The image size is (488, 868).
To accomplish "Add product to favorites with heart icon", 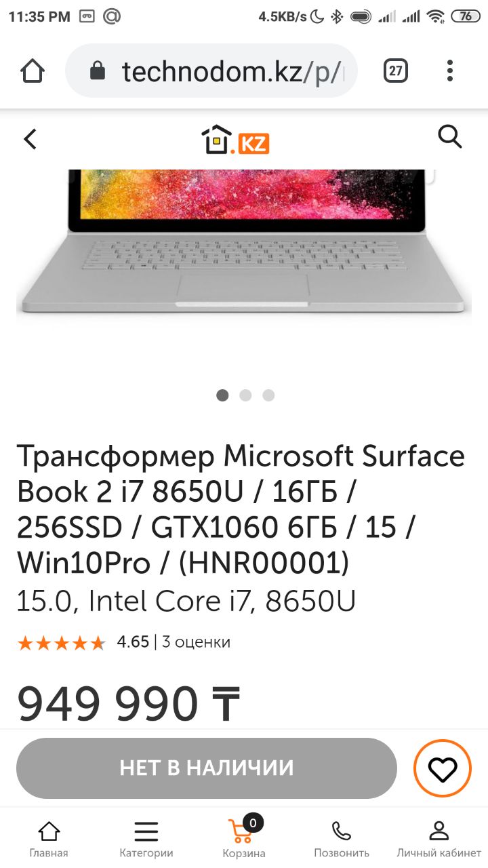I will [443, 768].
